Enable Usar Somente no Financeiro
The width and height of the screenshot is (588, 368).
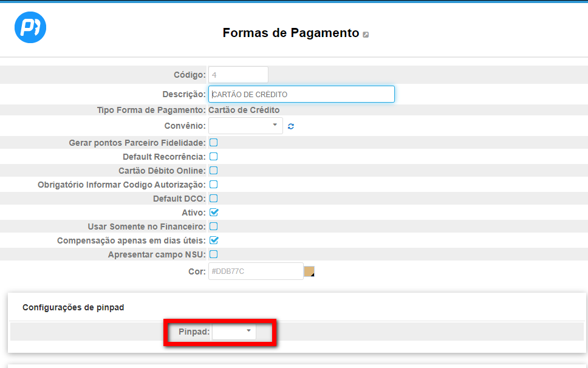(213, 227)
